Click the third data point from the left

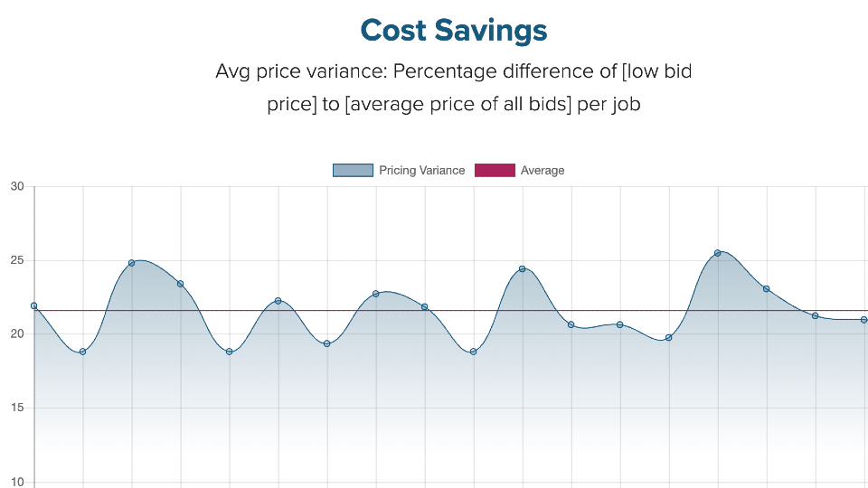click(x=132, y=263)
